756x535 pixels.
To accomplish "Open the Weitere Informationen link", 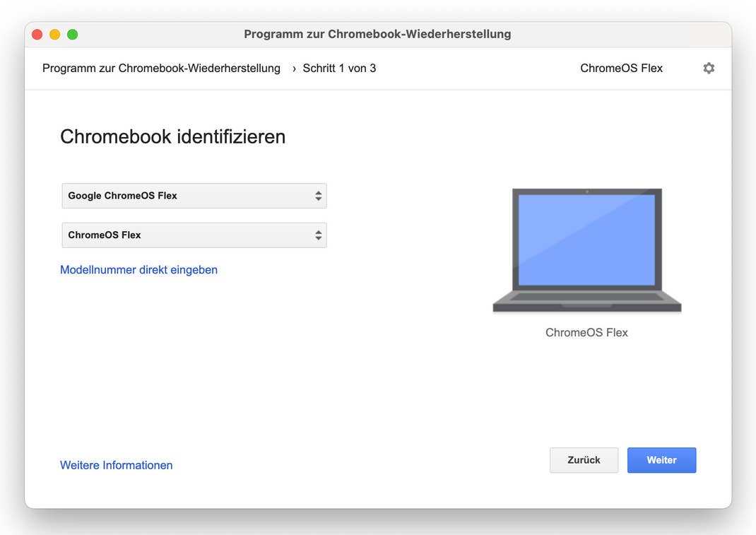I will point(116,465).
